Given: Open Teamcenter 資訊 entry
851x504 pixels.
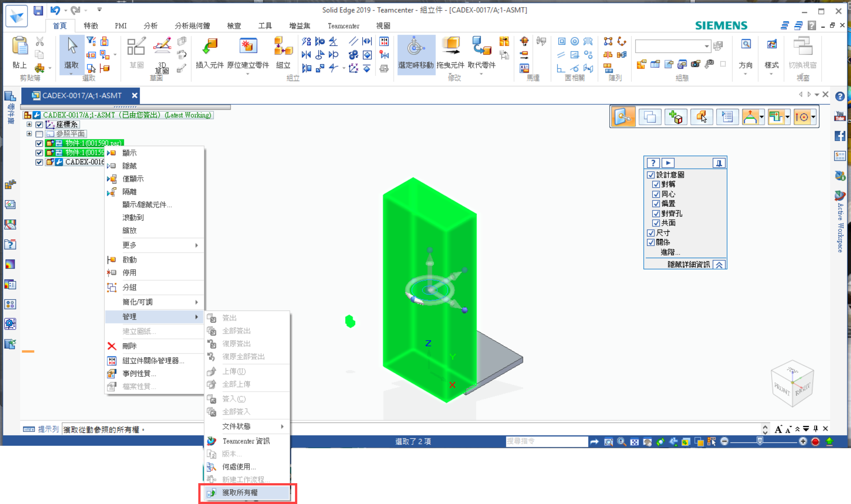Looking at the screenshot, I should (x=247, y=441).
